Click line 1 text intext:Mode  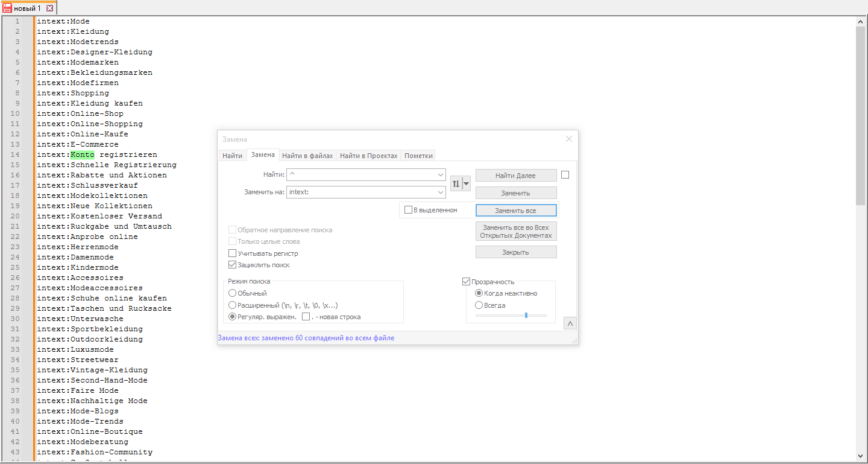[63, 21]
